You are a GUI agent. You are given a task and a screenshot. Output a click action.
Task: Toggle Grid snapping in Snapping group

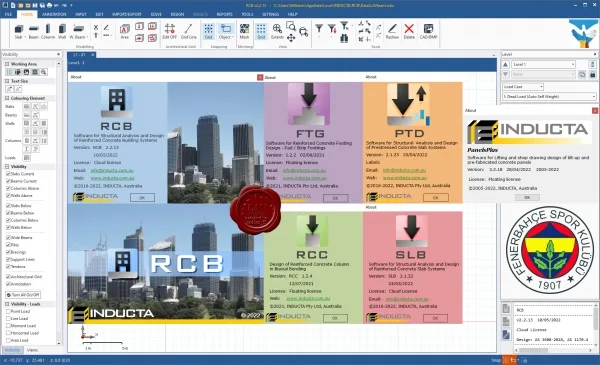209,31
